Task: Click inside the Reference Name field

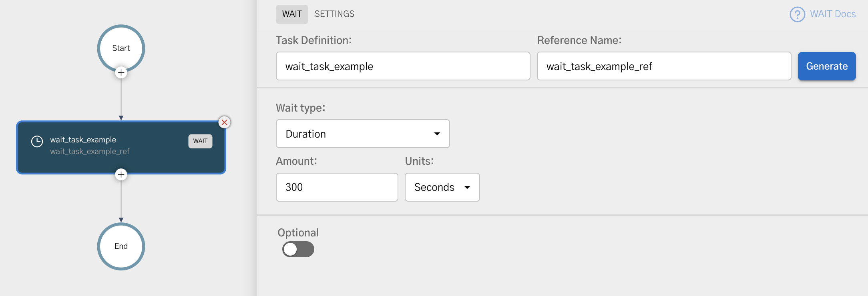Action: click(x=664, y=66)
